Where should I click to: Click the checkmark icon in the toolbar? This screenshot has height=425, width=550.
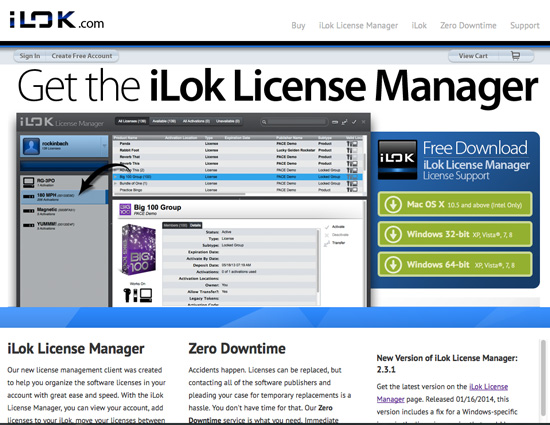[x=354, y=122]
